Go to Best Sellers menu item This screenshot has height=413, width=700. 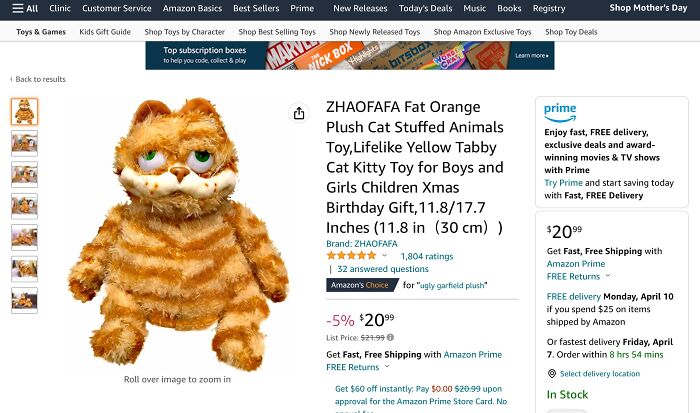pos(255,8)
